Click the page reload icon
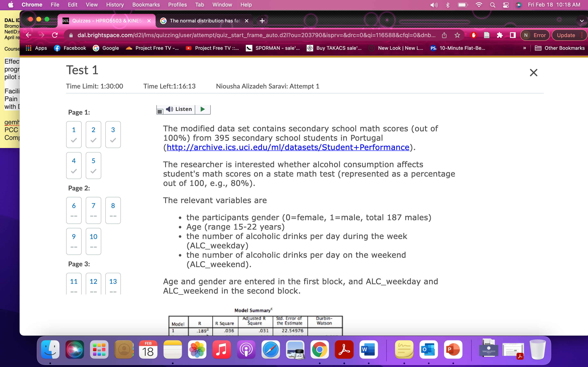This screenshot has width=588, height=367. point(55,35)
